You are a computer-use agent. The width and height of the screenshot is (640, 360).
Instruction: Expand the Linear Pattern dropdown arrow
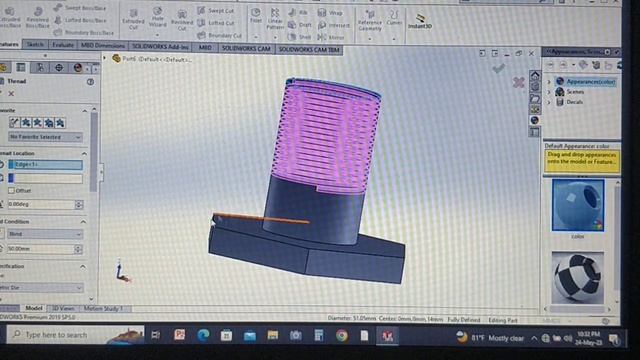[x=275, y=38]
